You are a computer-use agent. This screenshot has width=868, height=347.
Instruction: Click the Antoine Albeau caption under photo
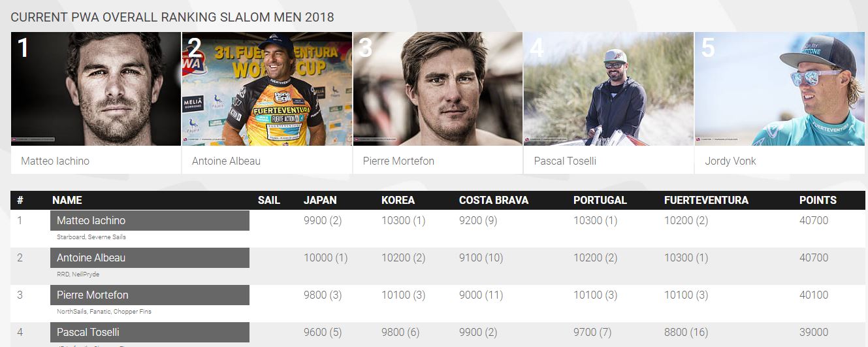[226, 161]
